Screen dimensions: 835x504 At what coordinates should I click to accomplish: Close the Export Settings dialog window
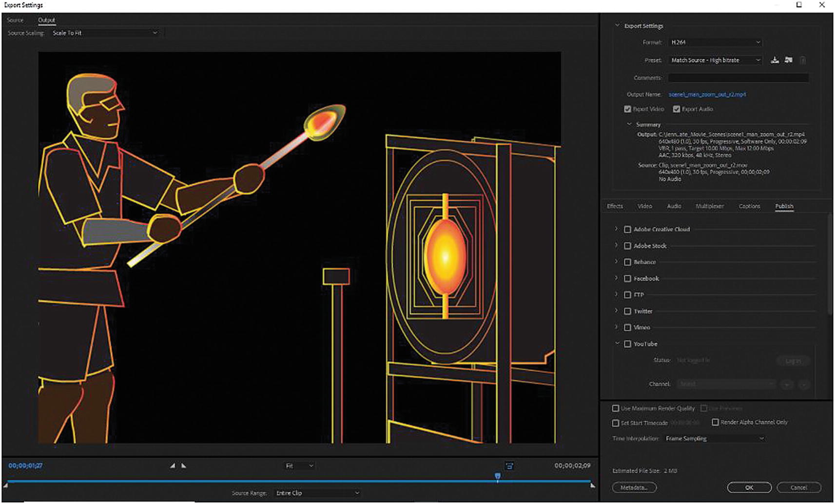(x=822, y=5)
